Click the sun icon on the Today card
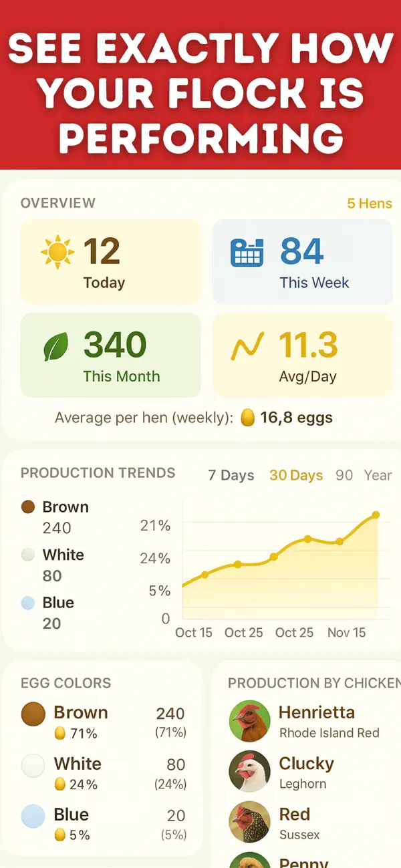Screen dimensions: 401x868 59,251
